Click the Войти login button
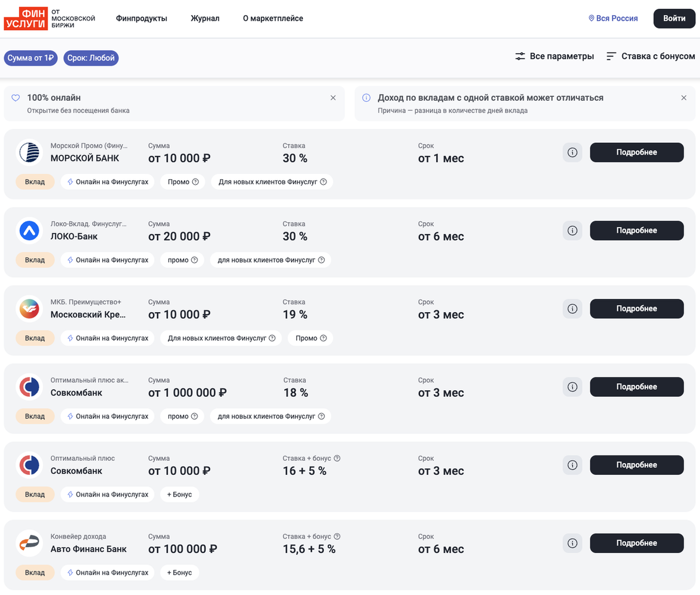Viewport: 700px width, 595px height. coord(674,19)
